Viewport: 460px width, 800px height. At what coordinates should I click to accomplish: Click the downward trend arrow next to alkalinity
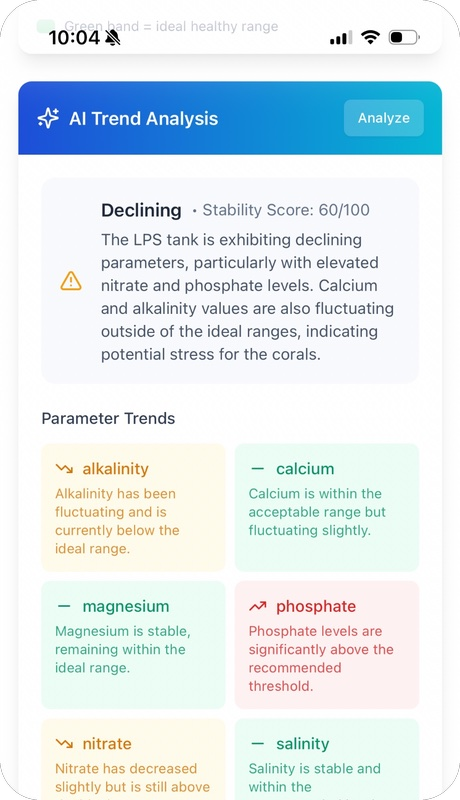64,468
